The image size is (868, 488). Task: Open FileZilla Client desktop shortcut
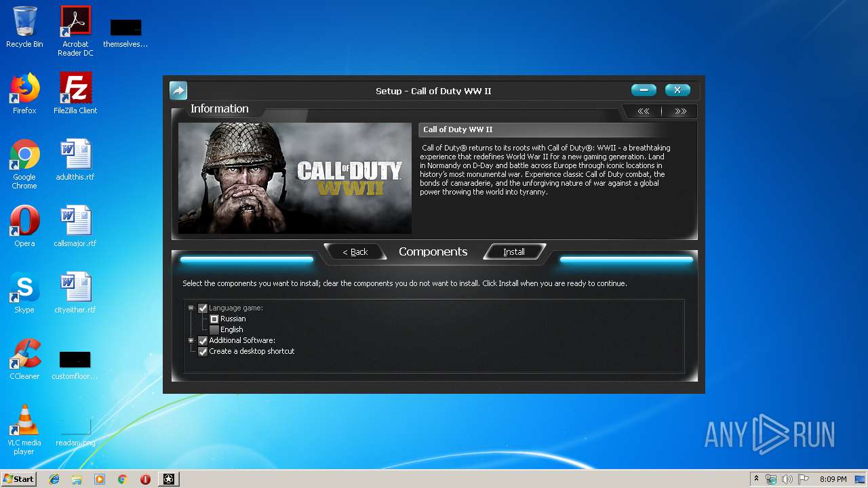tap(75, 94)
